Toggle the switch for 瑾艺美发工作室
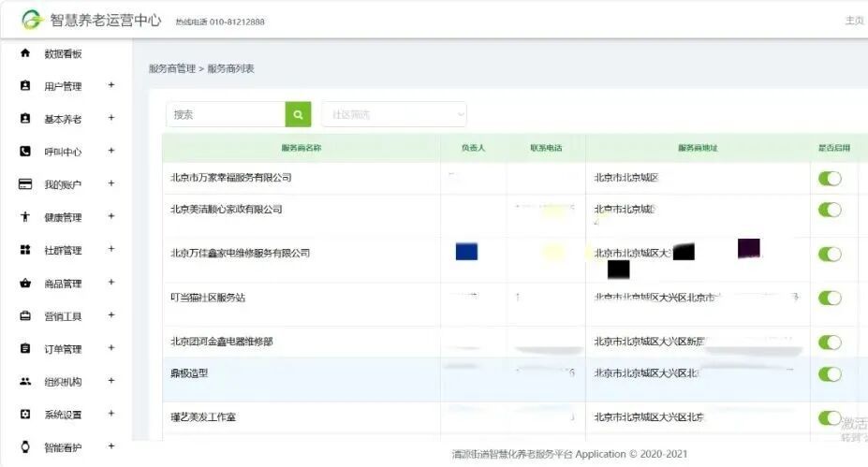 (830, 418)
